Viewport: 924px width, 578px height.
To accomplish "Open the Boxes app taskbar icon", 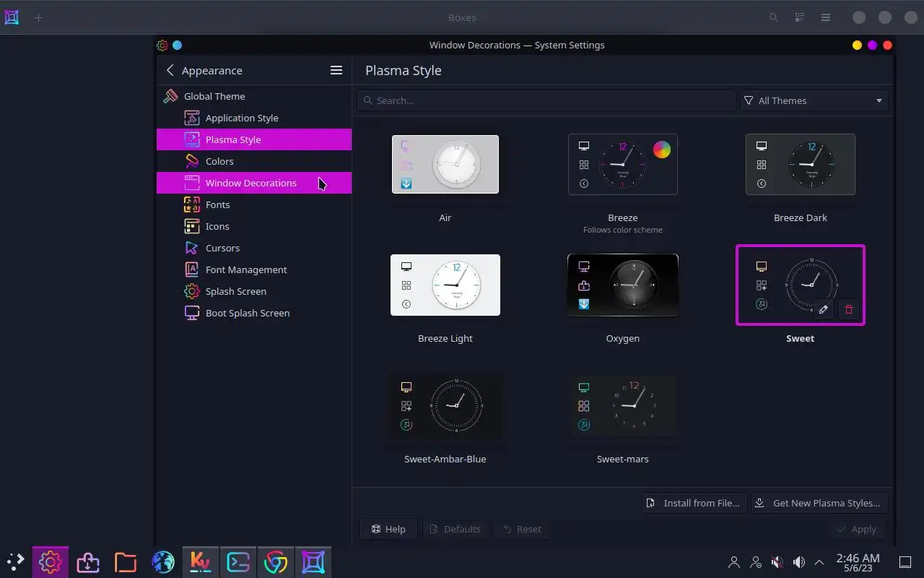I will [x=313, y=562].
